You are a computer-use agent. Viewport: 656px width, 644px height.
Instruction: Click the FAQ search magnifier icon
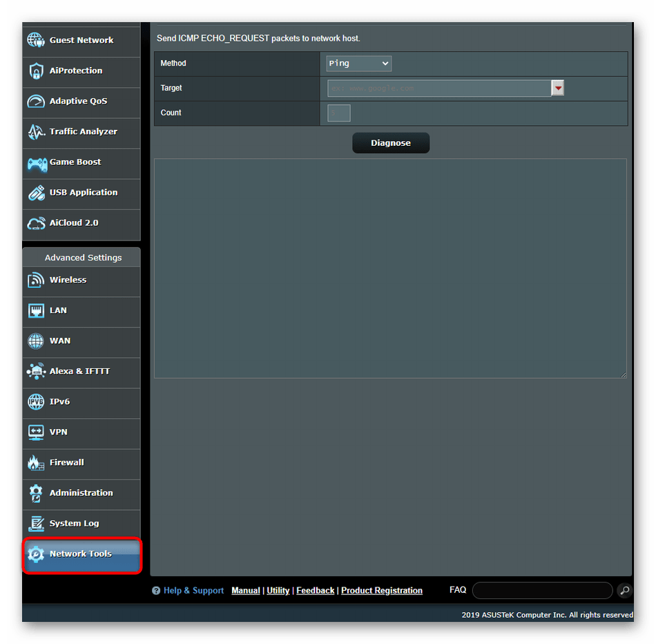point(625,590)
